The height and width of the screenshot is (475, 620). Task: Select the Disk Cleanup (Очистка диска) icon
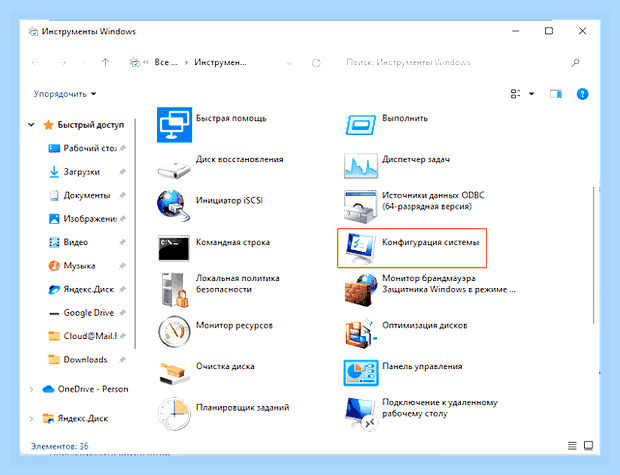point(172,373)
